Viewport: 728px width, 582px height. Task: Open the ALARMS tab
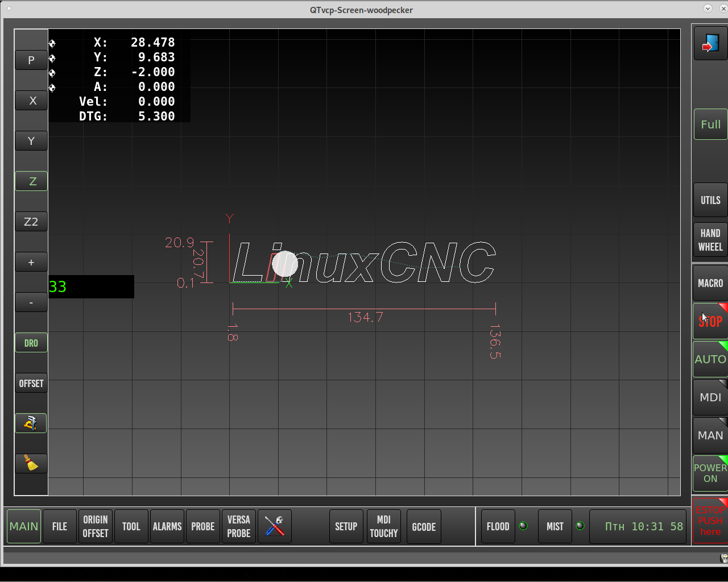(167, 526)
